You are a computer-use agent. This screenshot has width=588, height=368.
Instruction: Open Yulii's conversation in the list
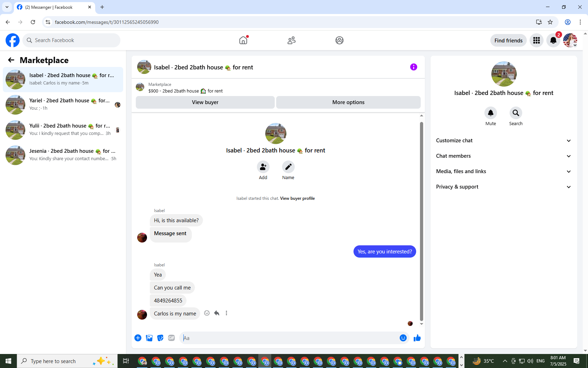(x=63, y=130)
